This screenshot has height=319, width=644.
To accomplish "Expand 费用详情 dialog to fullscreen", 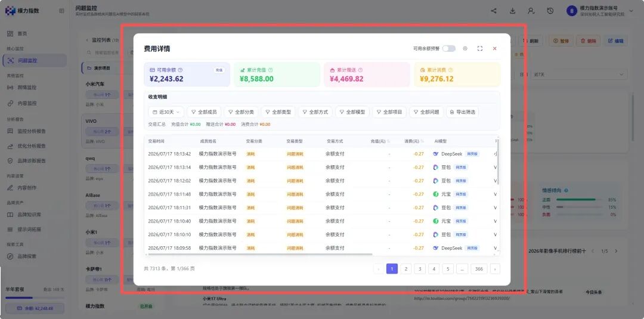I will 479,48.
